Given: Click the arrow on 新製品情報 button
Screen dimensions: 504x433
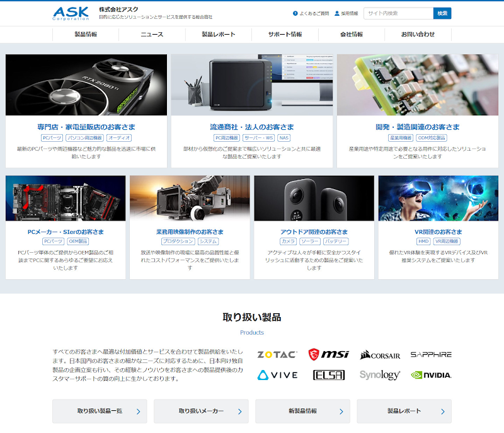Looking at the screenshot, I should pos(341,412).
